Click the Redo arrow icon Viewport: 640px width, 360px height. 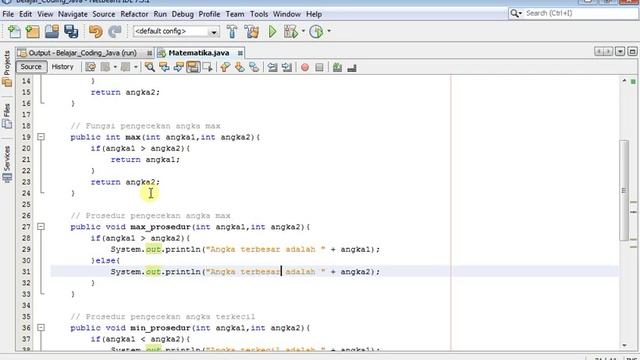(115, 31)
